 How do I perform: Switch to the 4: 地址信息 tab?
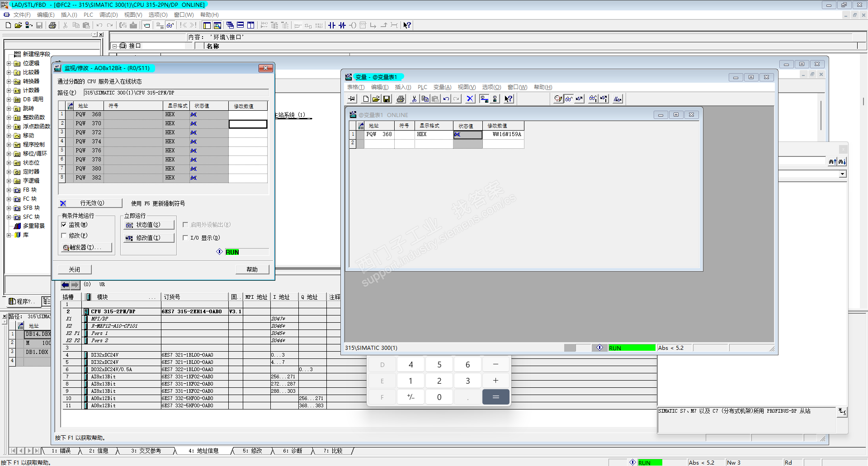[203, 451]
